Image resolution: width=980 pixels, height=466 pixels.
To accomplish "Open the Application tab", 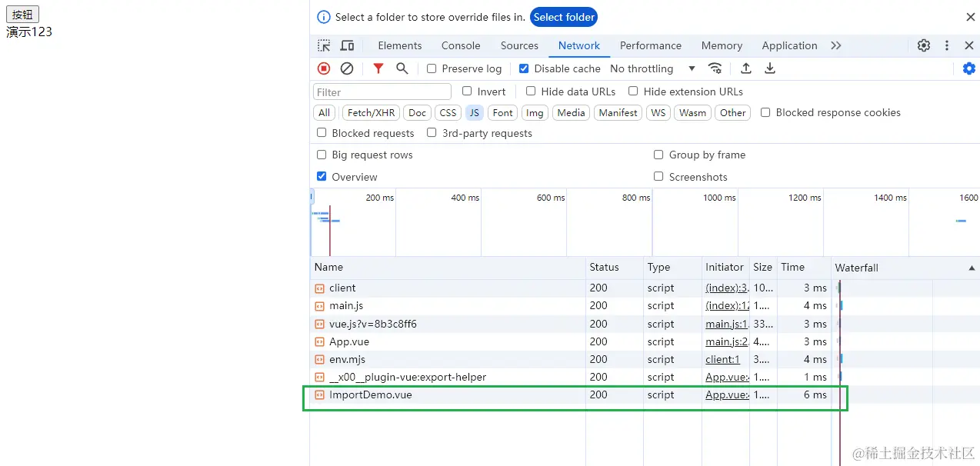I will tap(789, 45).
